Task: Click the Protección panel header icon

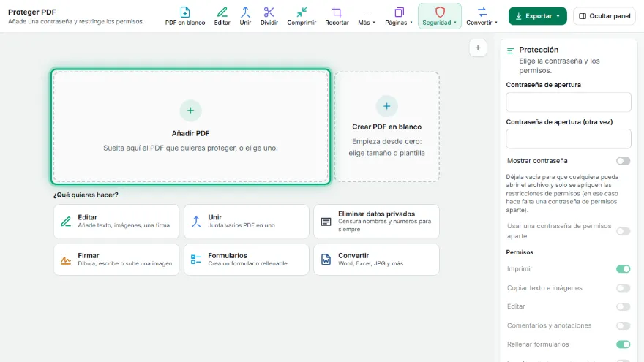Action: click(511, 50)
